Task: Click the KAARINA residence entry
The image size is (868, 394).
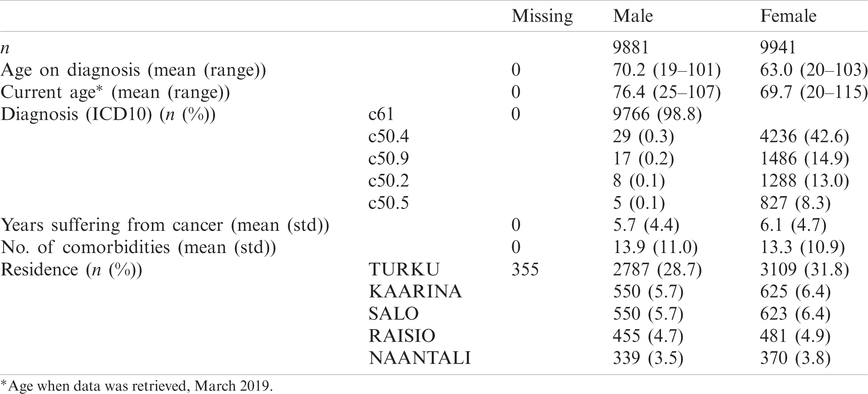Action: (x=415, y=292)
